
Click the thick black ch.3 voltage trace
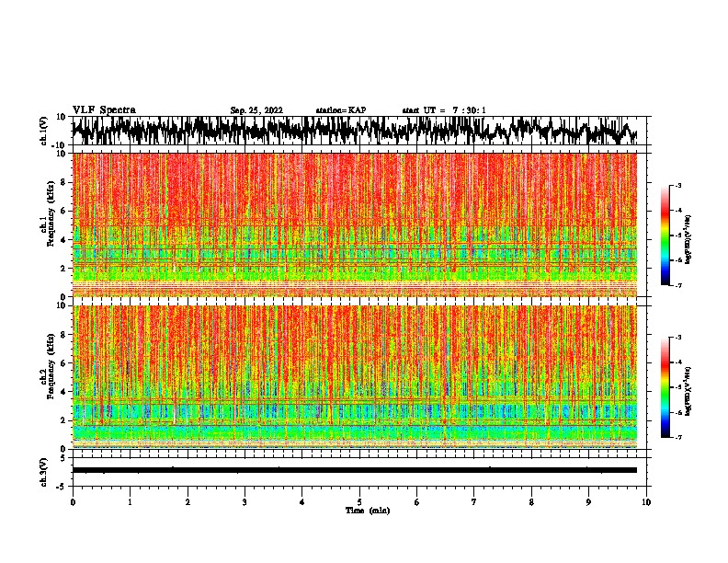point(354,470)
